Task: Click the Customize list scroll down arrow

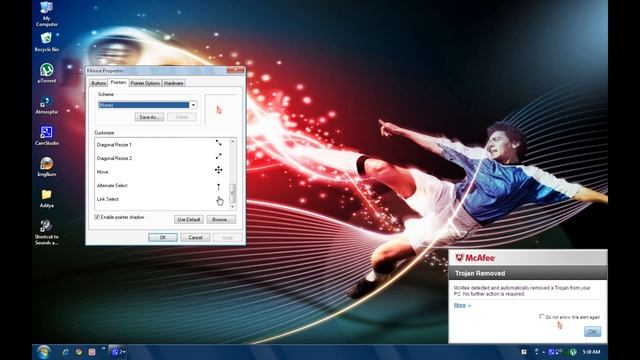Action: point(233,207)
